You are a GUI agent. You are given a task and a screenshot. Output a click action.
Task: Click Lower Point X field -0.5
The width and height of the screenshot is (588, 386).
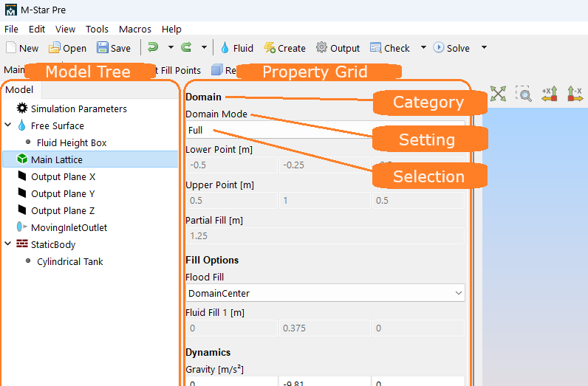click(232, 165)
